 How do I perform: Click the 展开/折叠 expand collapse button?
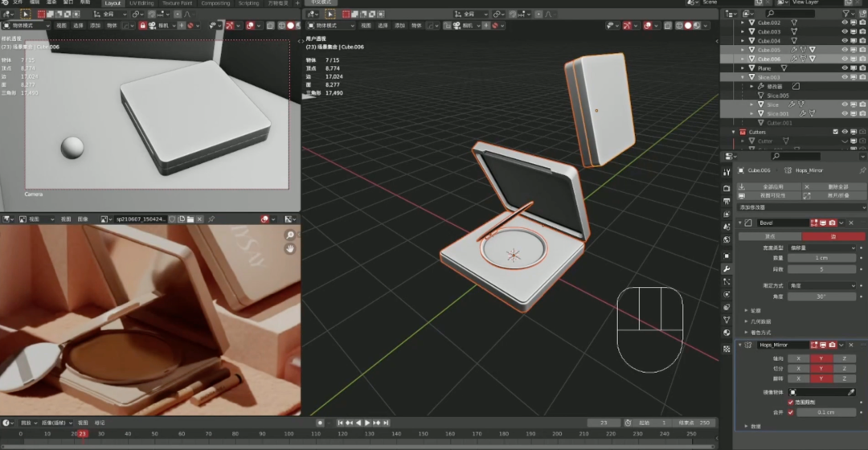coord(833,195)
